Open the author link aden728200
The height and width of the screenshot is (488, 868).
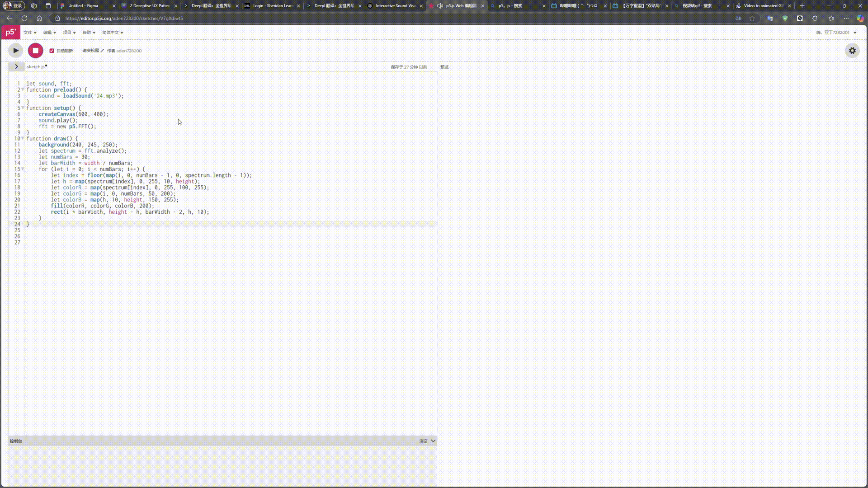pyautogui.click(x=129, y=51)
